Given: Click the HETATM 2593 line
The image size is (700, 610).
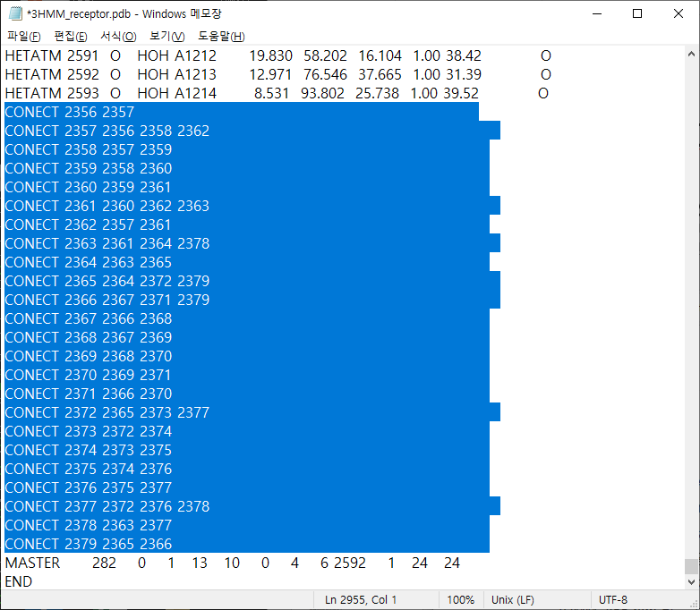Looking at the screenshot, I should [277, 93].
